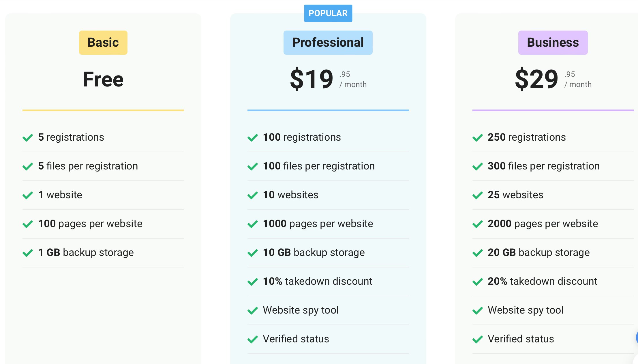Select the Basic plan label

point(103,43)
